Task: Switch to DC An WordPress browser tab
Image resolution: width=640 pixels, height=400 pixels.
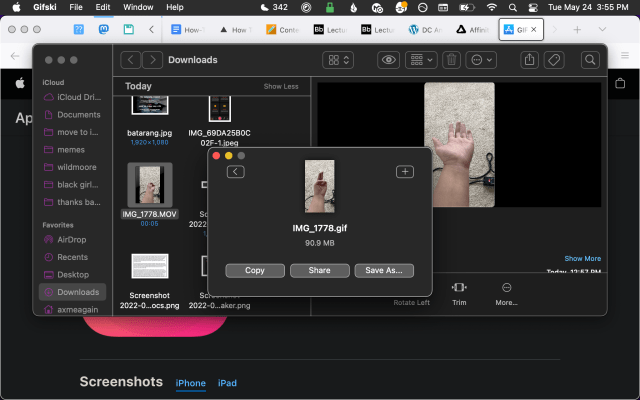Action: (x=426, y=29)
